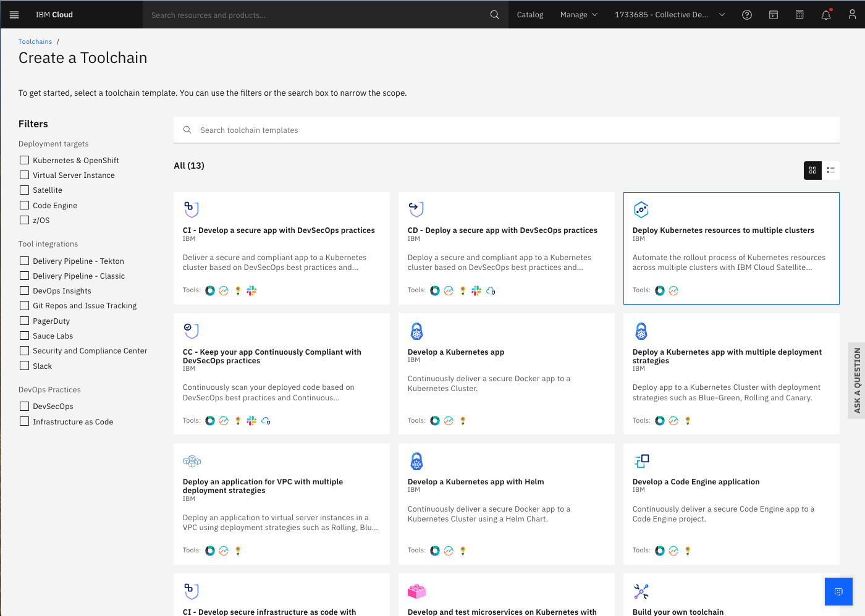The width and height of the screenshot is (865, 616).
Task: Open the cost estimator calculator icon
Action: point(800,15)
